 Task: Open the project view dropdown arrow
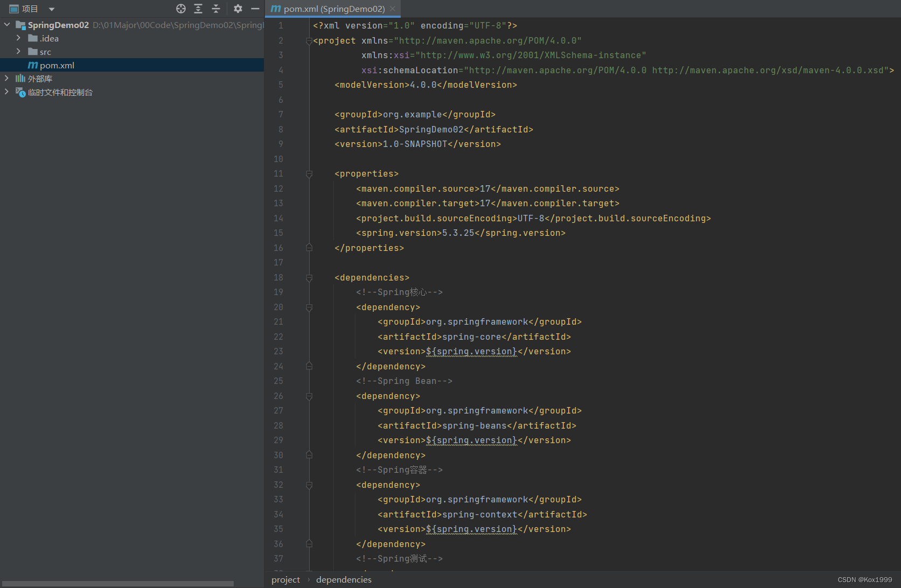click(52, 9)
